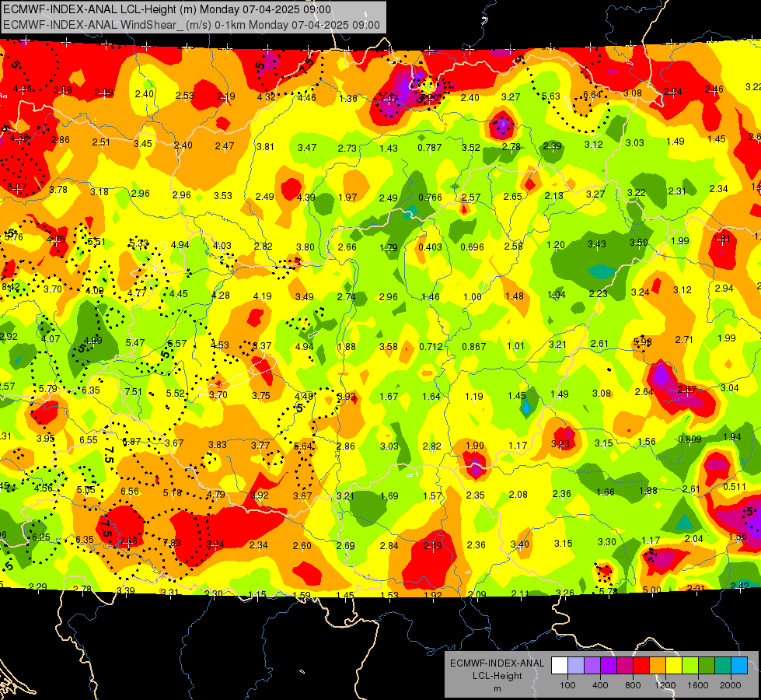Select the magenta legend swatch
Screen dimensions: 761x700
tap(625, 666)
